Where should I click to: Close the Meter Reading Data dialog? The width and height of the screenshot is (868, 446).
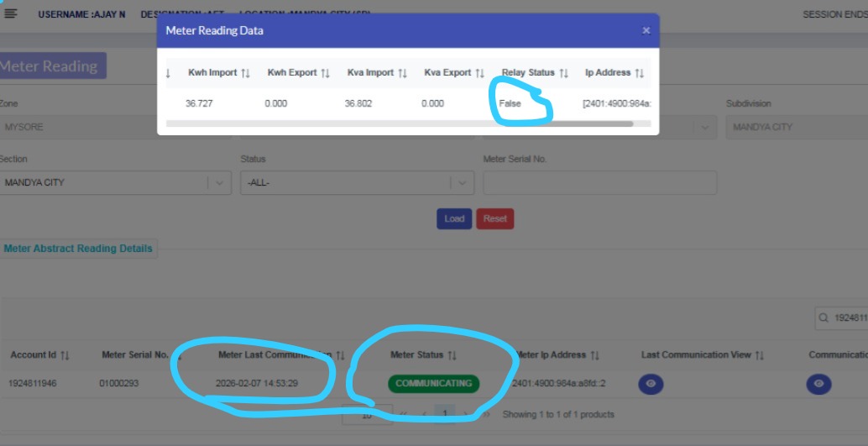point(646,30)
